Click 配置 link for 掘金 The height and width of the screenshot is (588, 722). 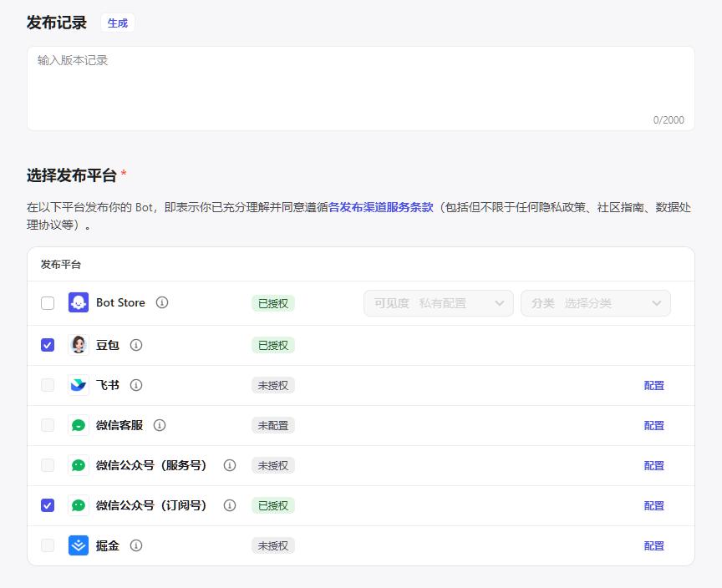pyautogui.click(x=653, y=545)
